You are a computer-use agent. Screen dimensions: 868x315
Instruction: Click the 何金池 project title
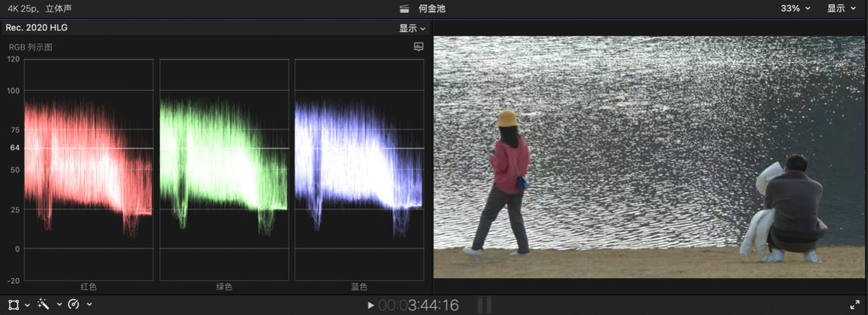(x=433, y=9)
